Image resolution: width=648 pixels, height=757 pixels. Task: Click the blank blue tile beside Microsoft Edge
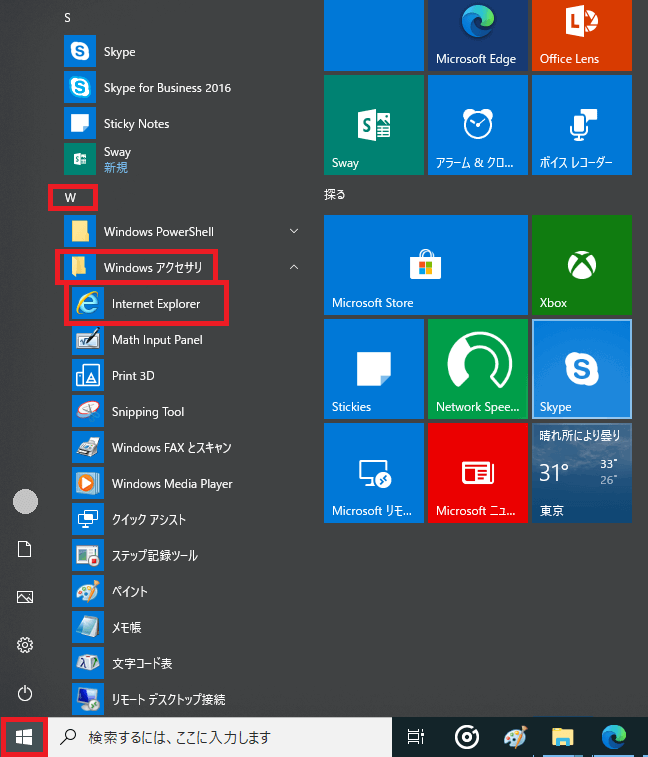[374, 35]
